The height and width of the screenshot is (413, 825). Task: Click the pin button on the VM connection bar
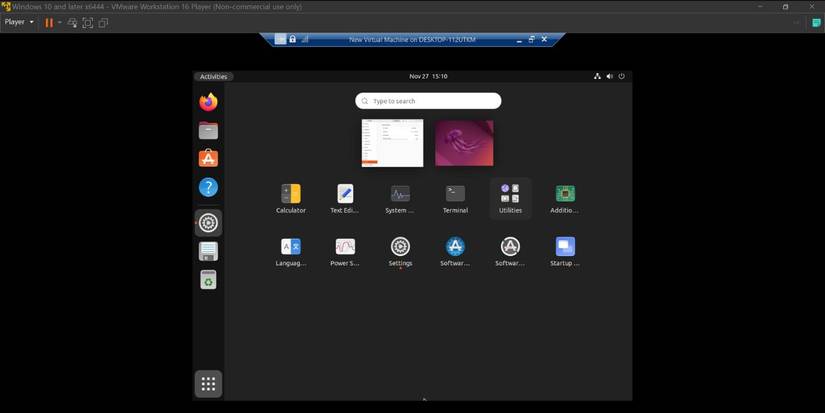[280, 39]
